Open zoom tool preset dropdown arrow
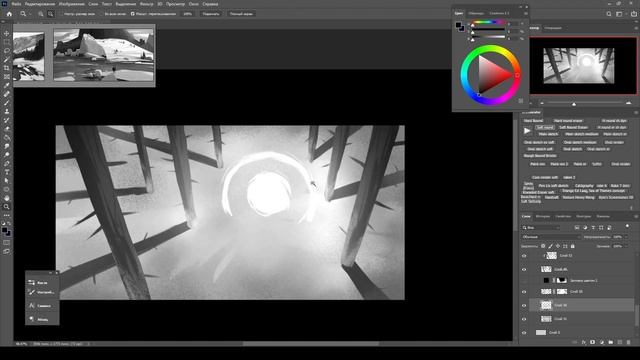Viewport: 640px width, 360px height. pos(30,14)
